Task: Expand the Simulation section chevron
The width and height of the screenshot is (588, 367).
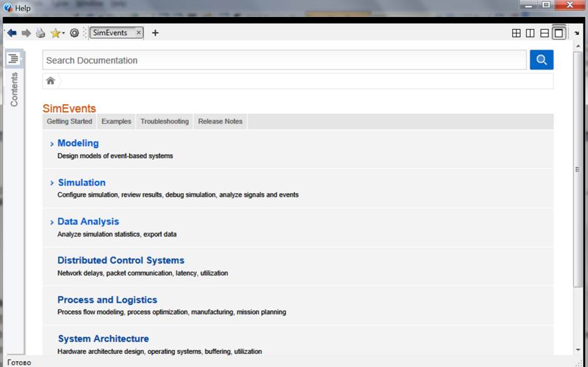Action: click(52, 183)
